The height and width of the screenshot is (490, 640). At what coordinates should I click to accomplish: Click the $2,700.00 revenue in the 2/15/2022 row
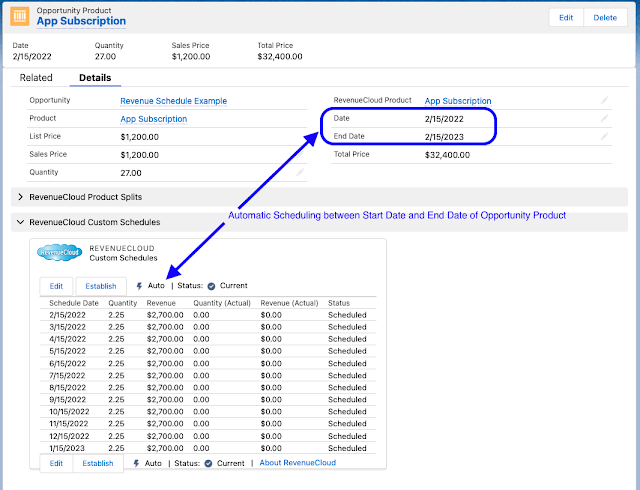coord(165,315)
